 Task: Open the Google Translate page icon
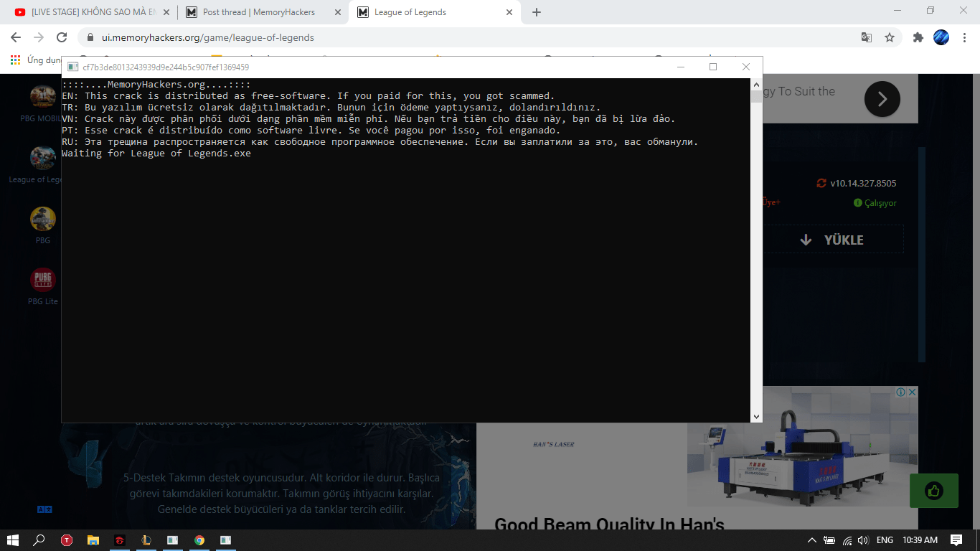867,37
